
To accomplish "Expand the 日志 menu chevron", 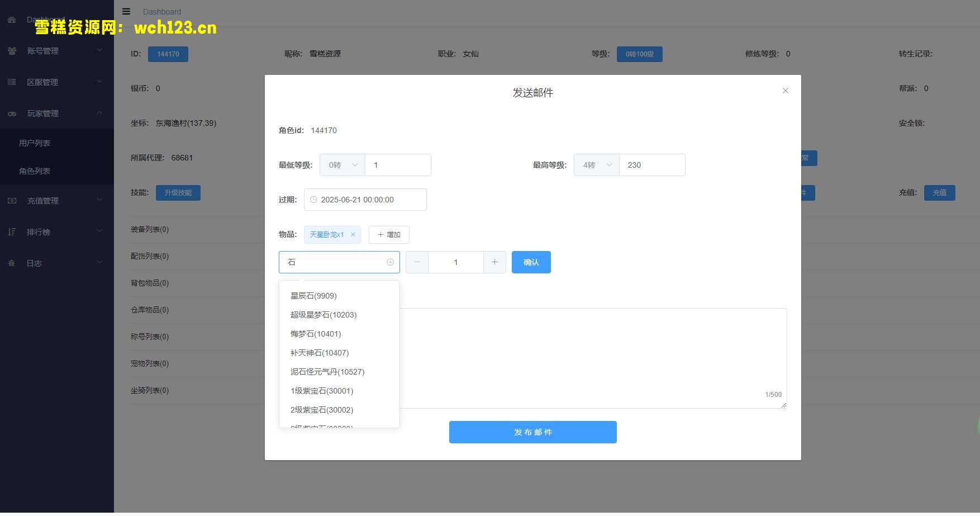I will click(99, 263).
